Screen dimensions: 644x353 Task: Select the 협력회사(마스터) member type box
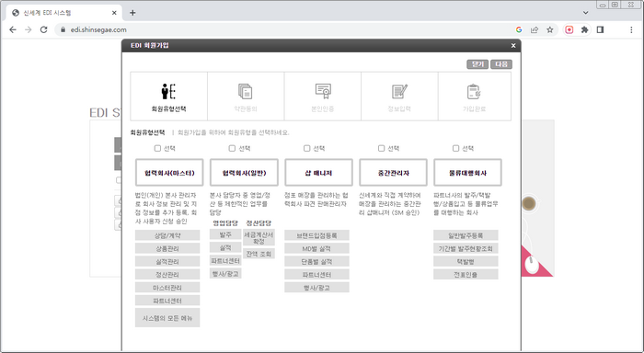pyautogui.click(x=169, y=173)
